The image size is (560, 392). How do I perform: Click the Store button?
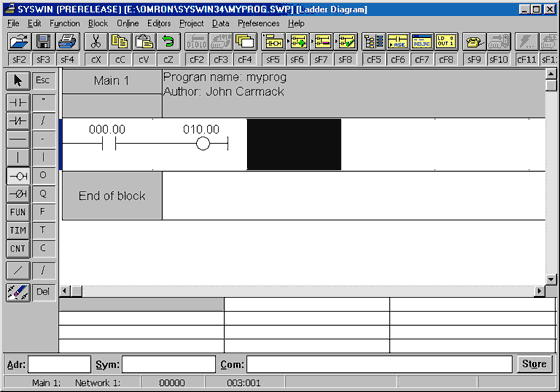(534, 364)
